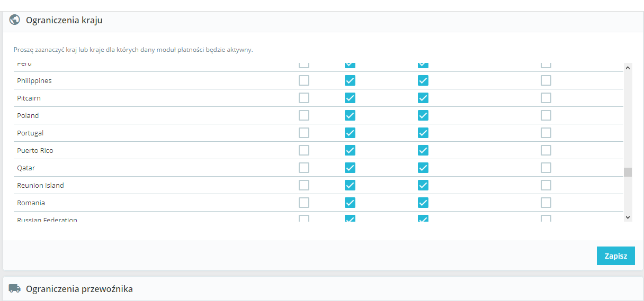Viewport: 644px width, 301px height.
Task: Check the fourth-column checkbox for Poland
Action: pos(546,115)
